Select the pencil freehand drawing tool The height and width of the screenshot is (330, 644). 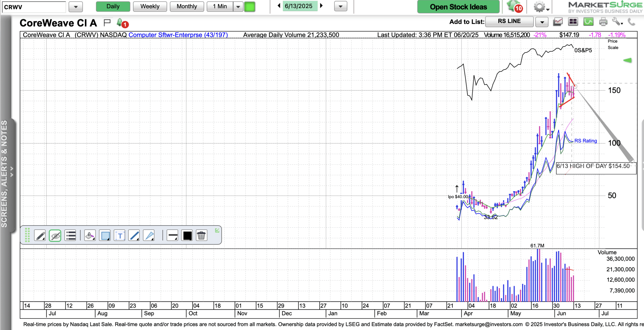pos(40,236)
